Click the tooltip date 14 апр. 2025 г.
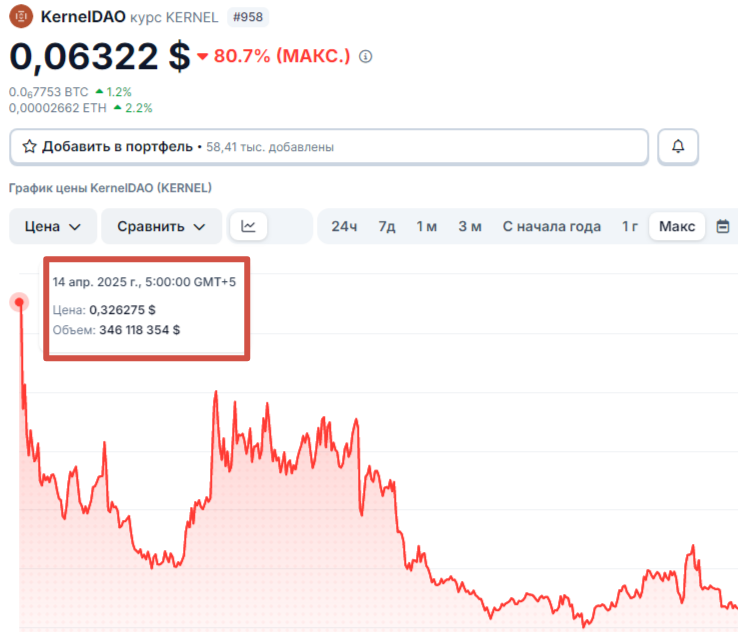This screenshot has width=738, height=632. (96, 282)
